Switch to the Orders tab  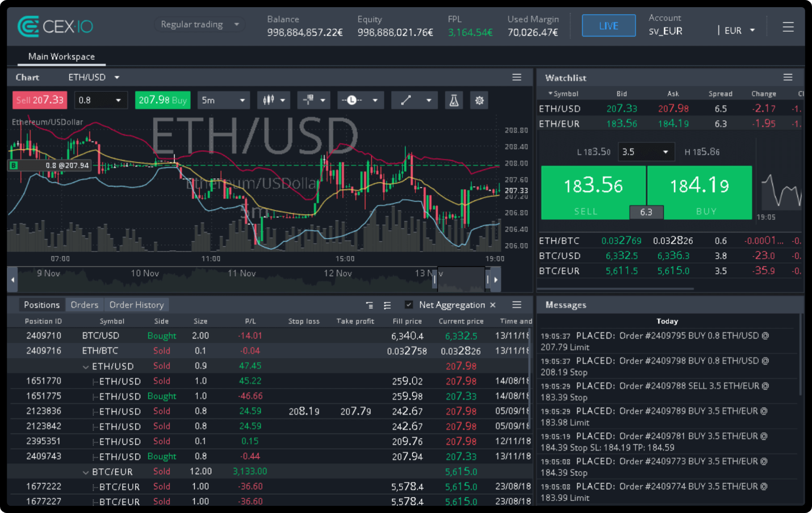[84, 305]
